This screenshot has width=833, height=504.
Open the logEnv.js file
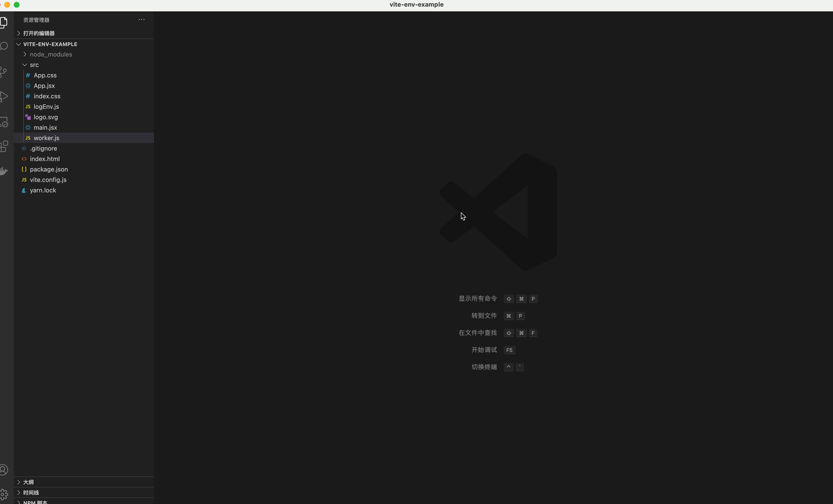point(46,107)
